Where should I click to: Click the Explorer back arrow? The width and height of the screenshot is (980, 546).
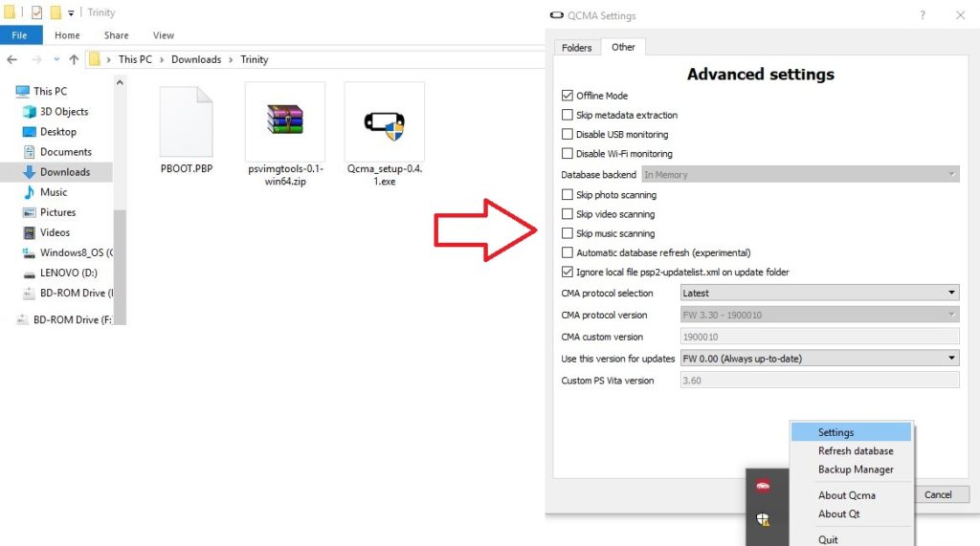coord(11,59)
